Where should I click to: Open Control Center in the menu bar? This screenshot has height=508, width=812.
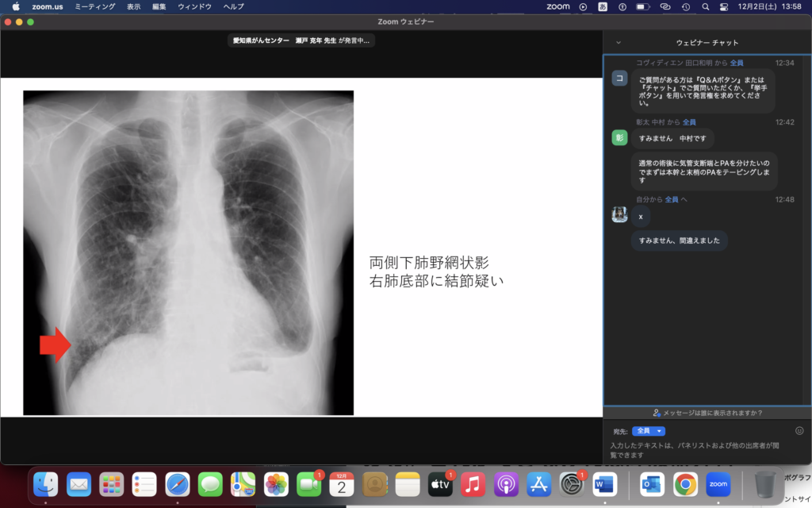pyautogui.click(x=723, y=6)
